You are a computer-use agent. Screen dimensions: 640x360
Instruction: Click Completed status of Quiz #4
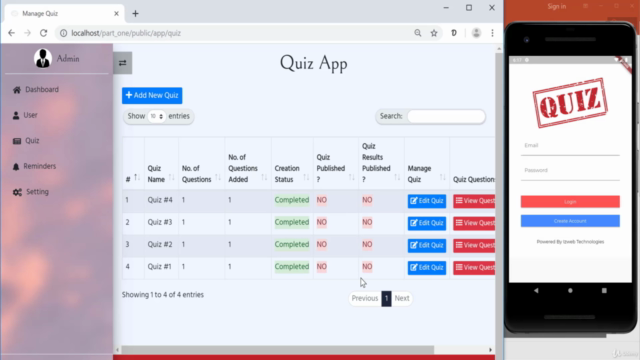point(292,200)
